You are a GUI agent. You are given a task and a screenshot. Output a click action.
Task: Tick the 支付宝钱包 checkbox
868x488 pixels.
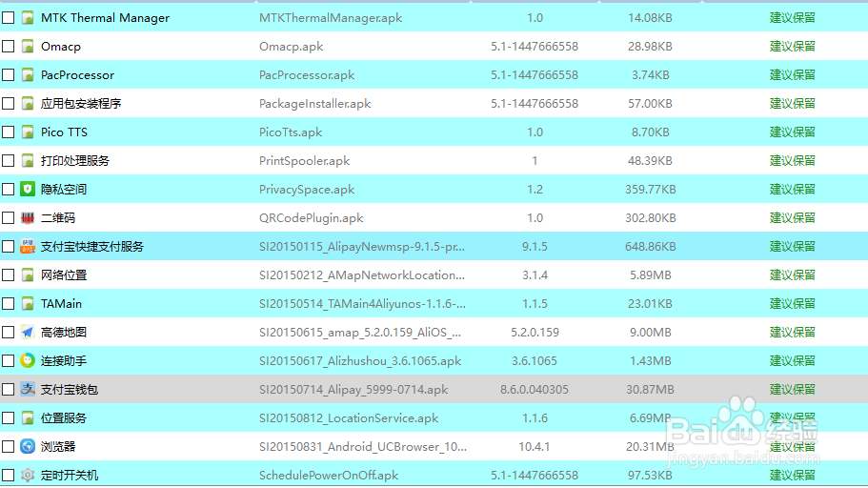pos(9,390)
